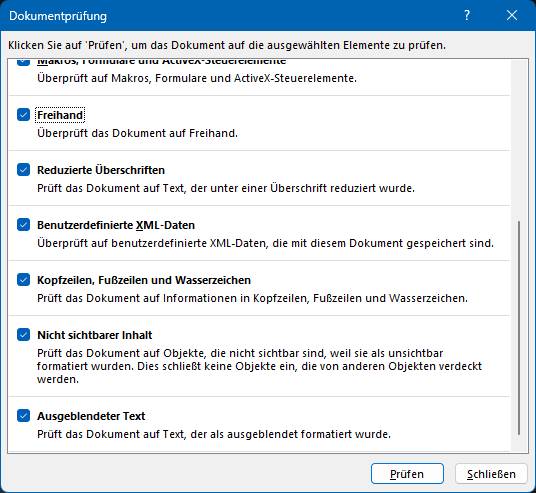
Task: Click the Reduzierte Überschriften heading
Action: coord(101,170)
